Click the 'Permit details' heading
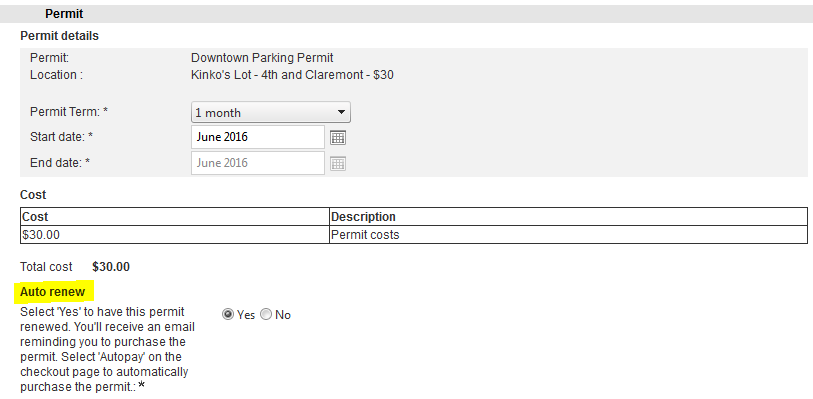 click(x=60, y=36)
